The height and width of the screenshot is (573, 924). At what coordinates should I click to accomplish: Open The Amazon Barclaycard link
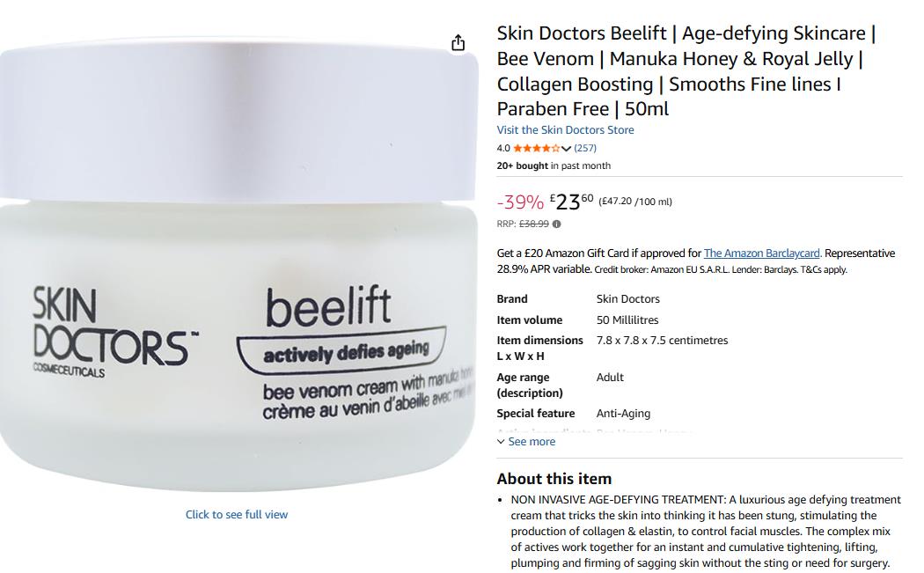pos(761,253)
